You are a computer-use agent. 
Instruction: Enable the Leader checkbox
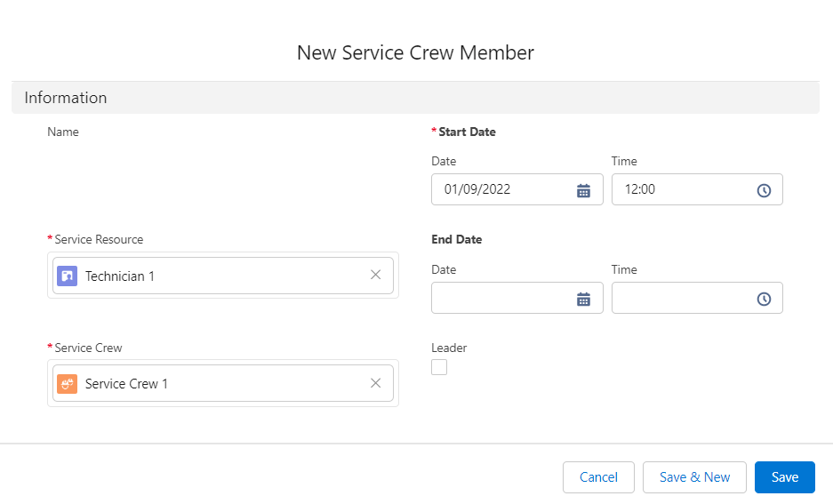tap(439, 367)
